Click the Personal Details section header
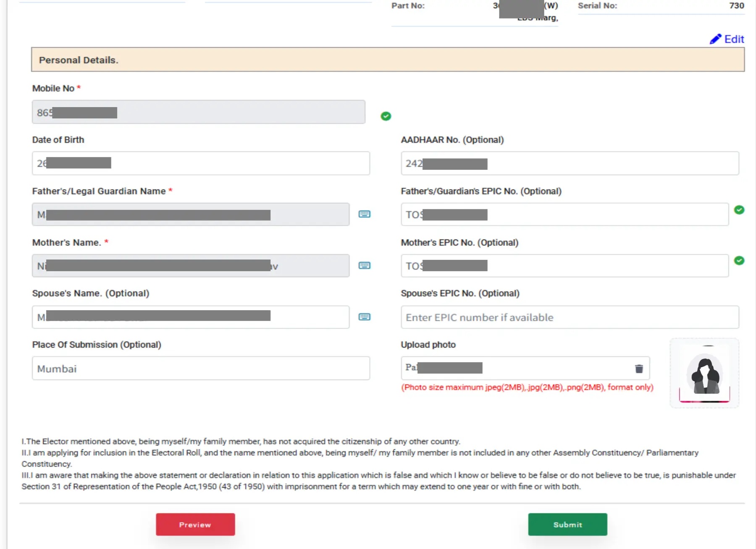Viewport: 756px width, 549px height. point(388,60)
